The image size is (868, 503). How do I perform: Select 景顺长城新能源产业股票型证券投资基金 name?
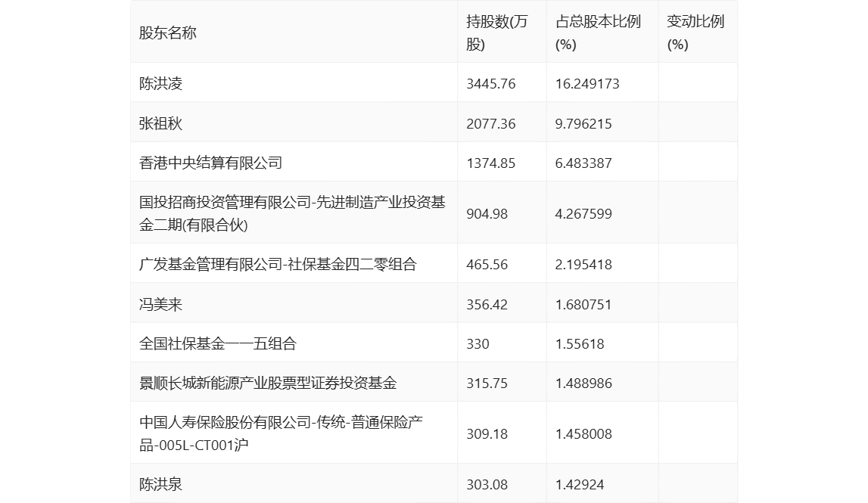[x=268, y=383]
